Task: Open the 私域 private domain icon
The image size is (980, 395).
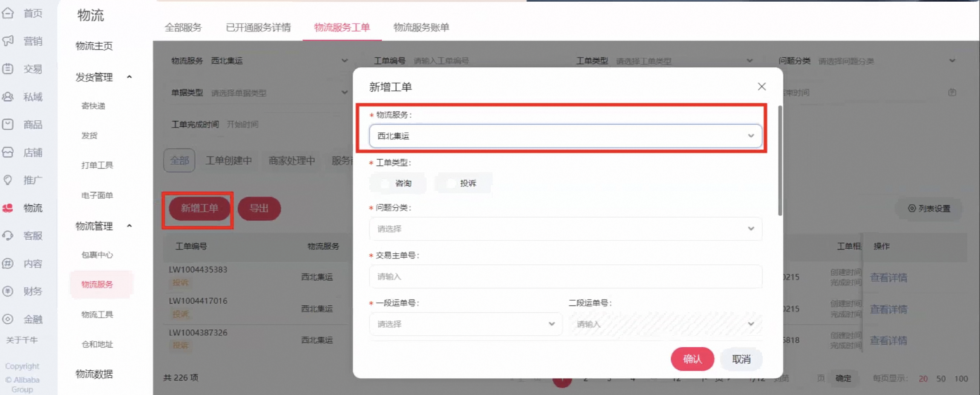Action: pyautogui.click(x=8, y=97)
